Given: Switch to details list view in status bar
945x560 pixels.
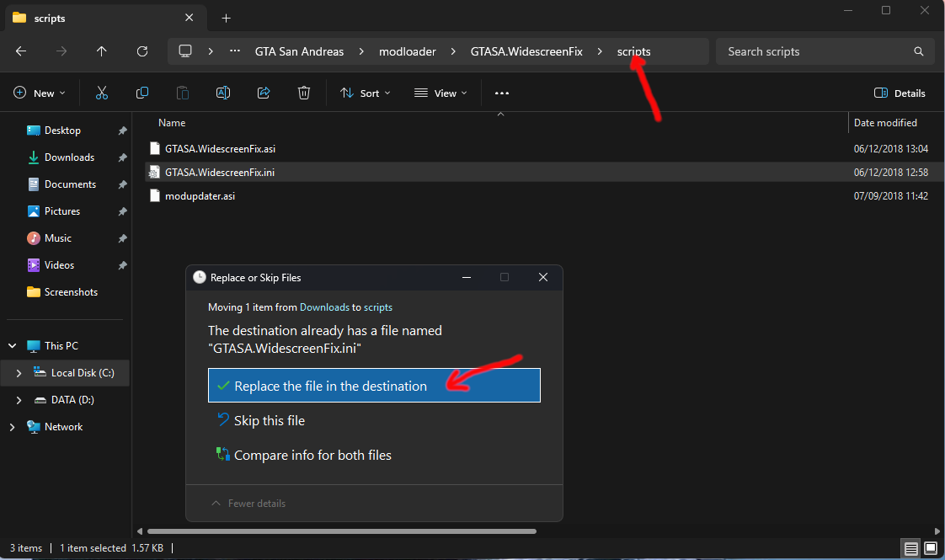Looking at the screenshot, I should [911, 548].
